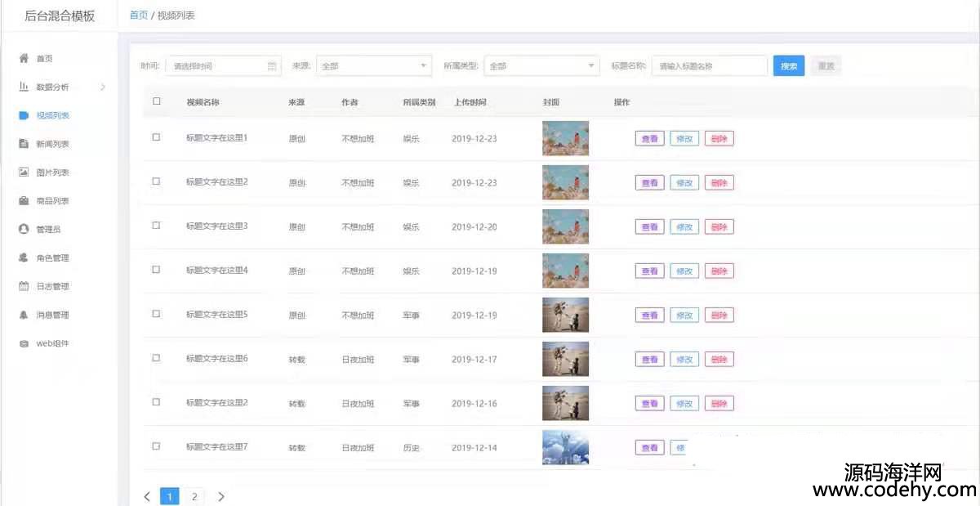Click the 首页 breadcrumb link
The width and height of the screenshot is (980, 506).
click(138, 16)
